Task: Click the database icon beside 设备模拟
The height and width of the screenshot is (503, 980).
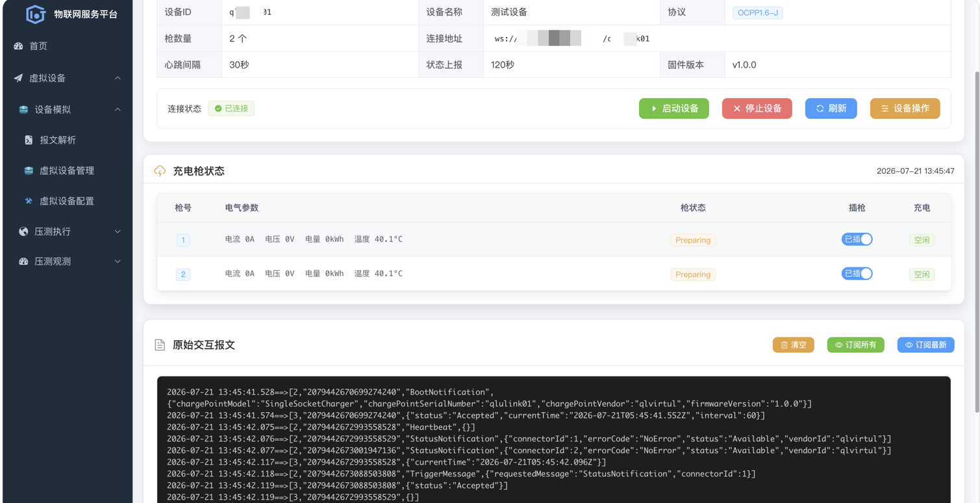Action: 24,110
